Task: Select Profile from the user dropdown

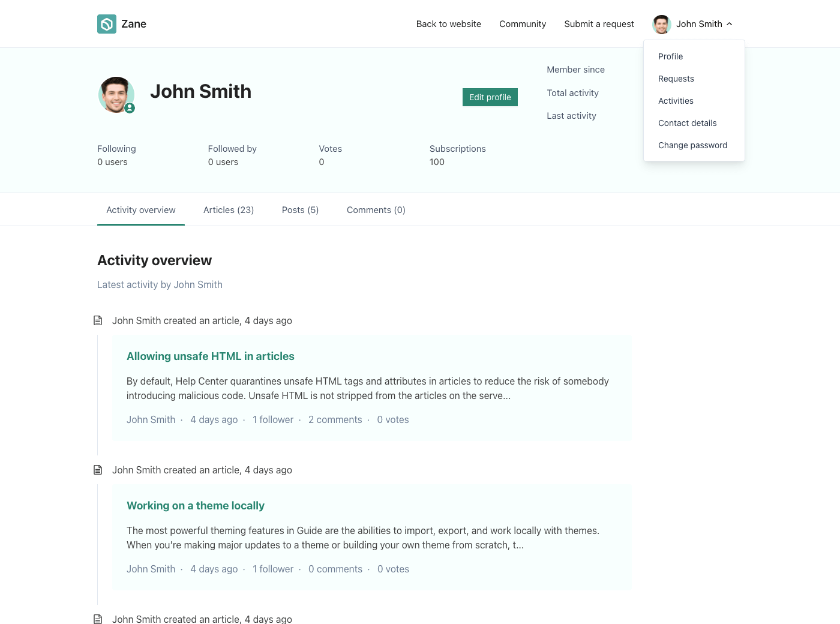Action: 670,56
